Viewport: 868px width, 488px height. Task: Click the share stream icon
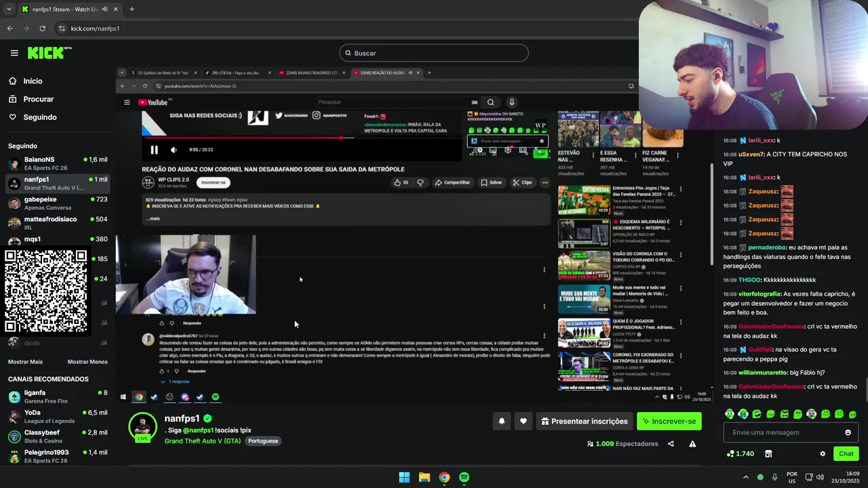click(671, 444)
